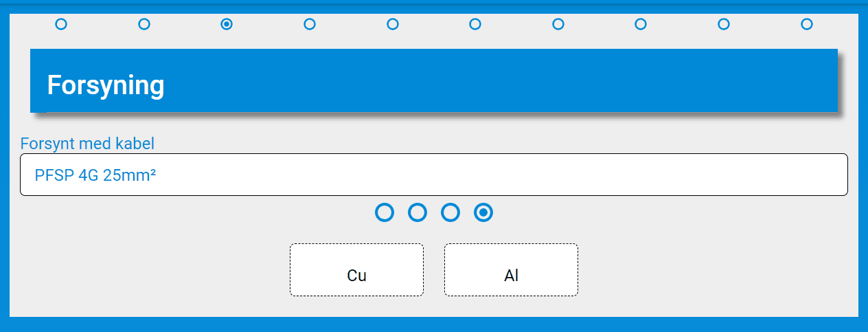868x332 pixels.
Task: Click the blue border strip along the bottom
Action: (x=434, y=324)
